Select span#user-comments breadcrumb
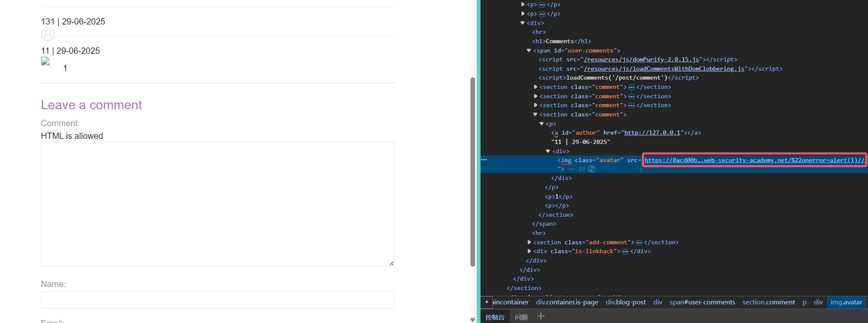 702,302
